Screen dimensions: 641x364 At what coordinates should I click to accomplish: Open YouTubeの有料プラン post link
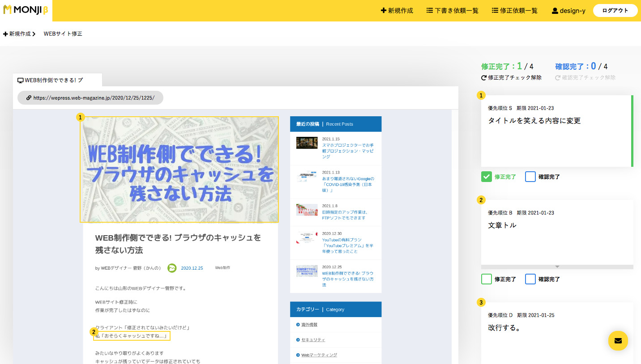pos(348,245)
